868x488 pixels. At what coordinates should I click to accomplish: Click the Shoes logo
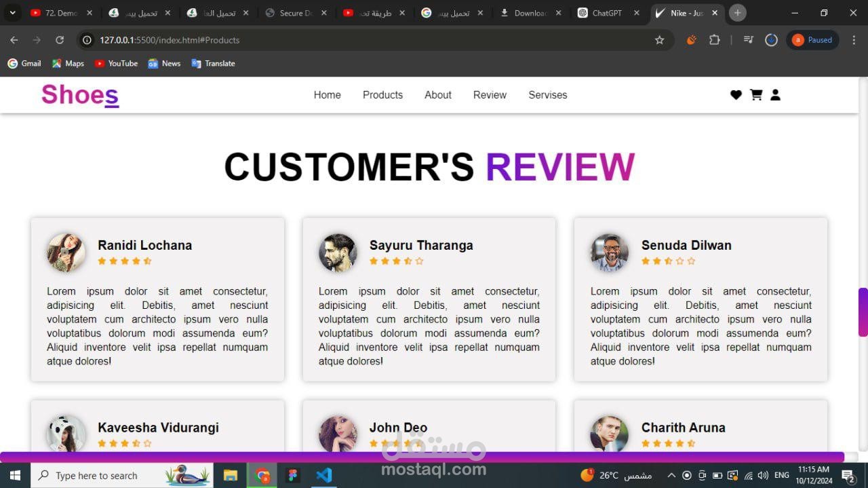tap(80, 95)
